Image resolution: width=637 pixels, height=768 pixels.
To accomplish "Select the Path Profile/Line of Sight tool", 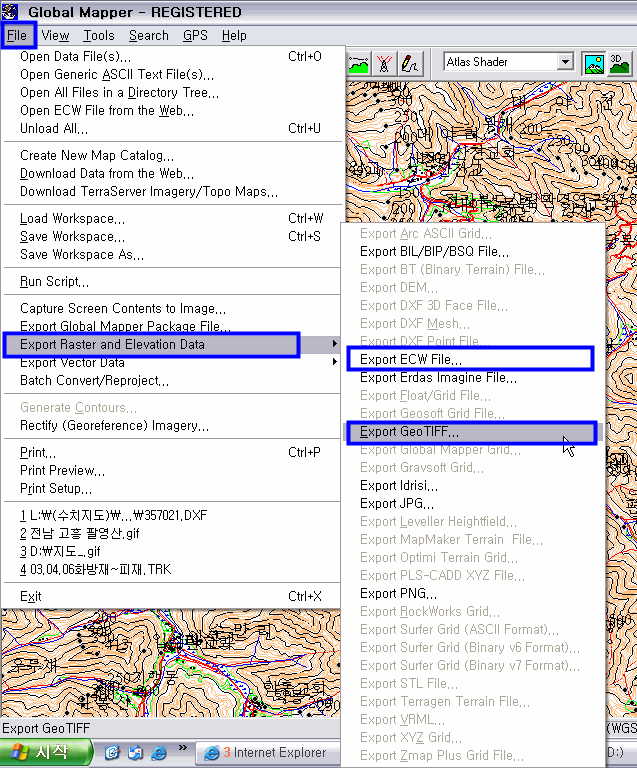I will [358, 63].
